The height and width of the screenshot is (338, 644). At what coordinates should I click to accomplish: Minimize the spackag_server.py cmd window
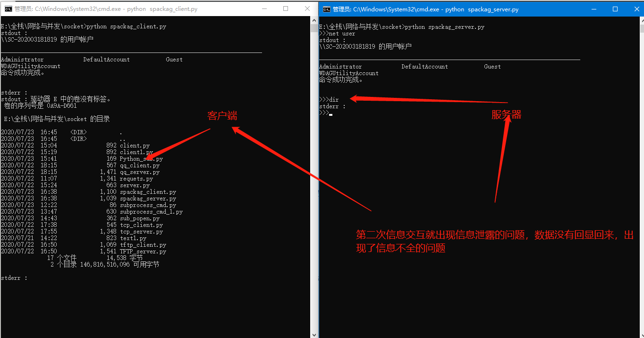pyautogui.click(x=593, y=9)
